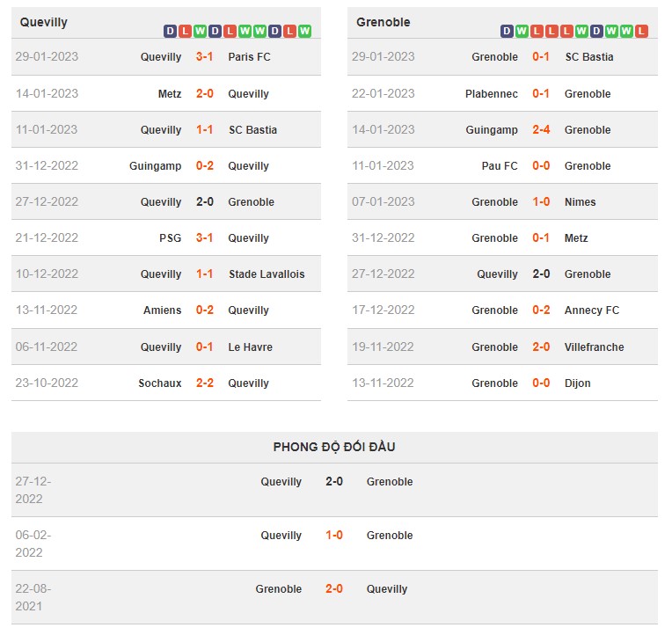Click first D form badge in Quevilly header

(x=170, y=31)
